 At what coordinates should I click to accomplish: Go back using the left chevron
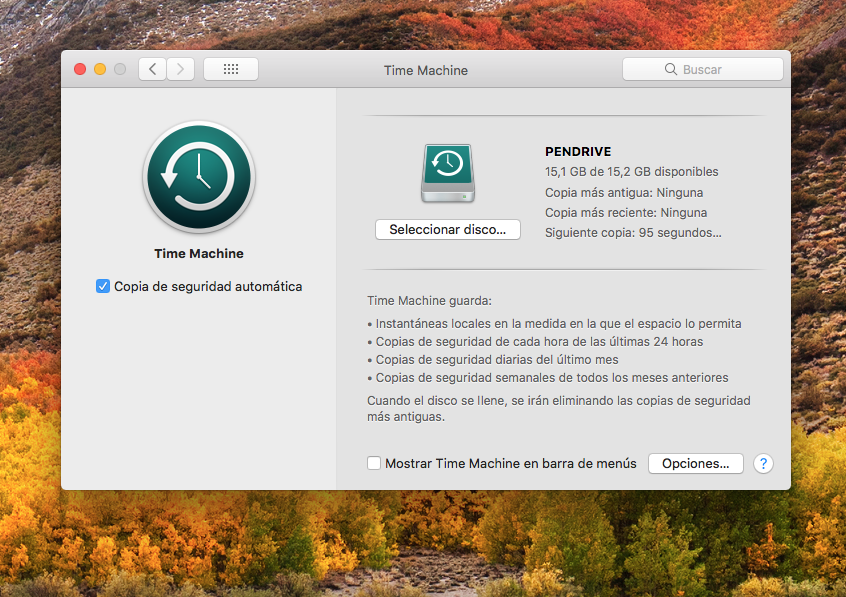(152, 69)
